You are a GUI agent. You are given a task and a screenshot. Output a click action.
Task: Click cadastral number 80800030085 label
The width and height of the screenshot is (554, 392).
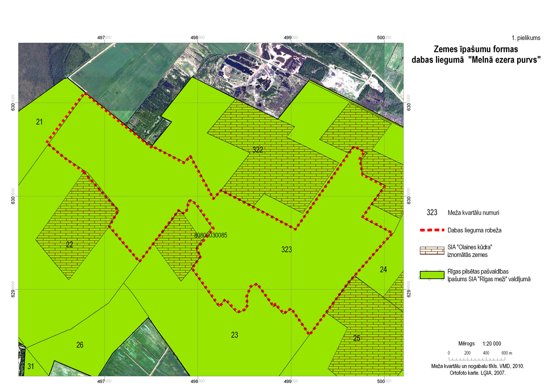point(211,235)
